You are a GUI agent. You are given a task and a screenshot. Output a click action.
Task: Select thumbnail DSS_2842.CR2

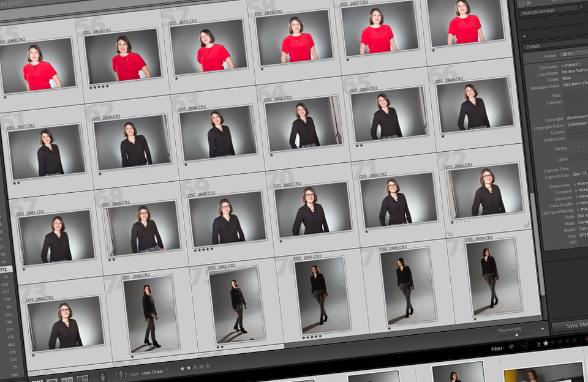click(303, 124)
